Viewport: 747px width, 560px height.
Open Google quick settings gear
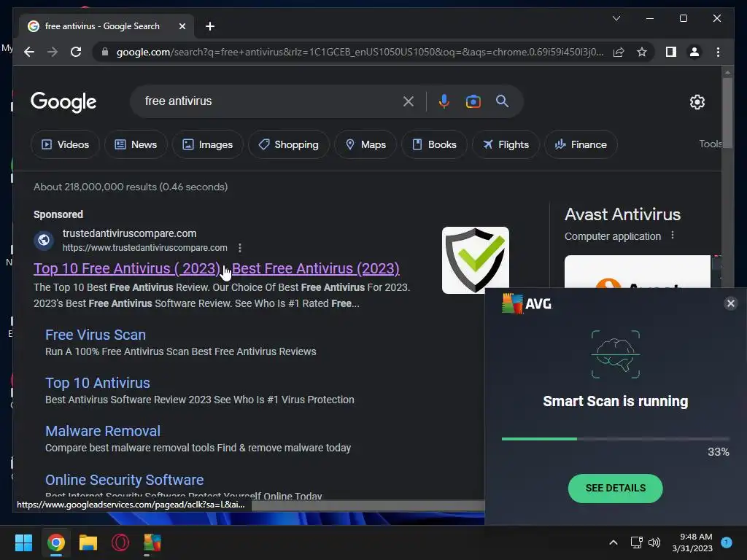tap(697, 102)
